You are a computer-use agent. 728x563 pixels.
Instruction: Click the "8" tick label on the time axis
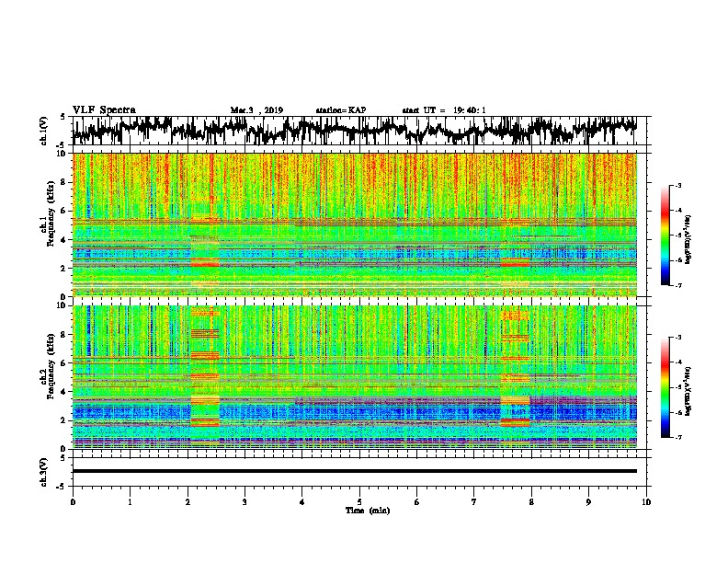[531, 501]
